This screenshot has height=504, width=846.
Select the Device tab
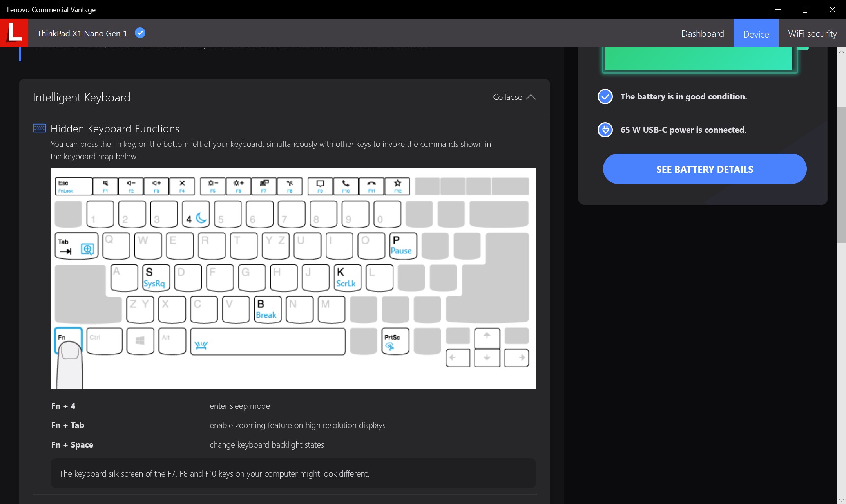[x=756, y=34]
